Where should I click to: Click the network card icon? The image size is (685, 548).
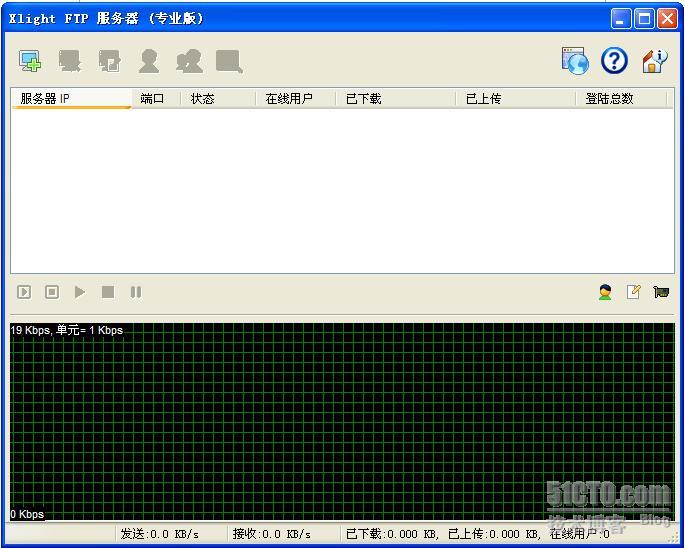661,292
